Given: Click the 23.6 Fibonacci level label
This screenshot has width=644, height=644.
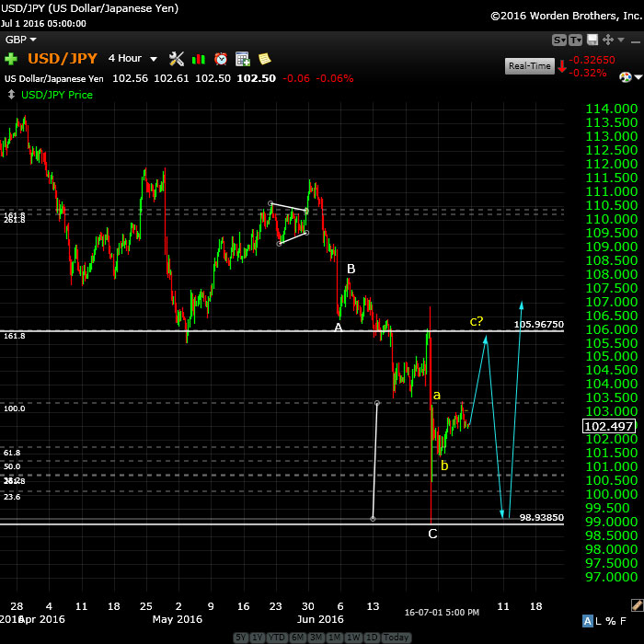Looking at the screenshot, I should pos(12,497).
